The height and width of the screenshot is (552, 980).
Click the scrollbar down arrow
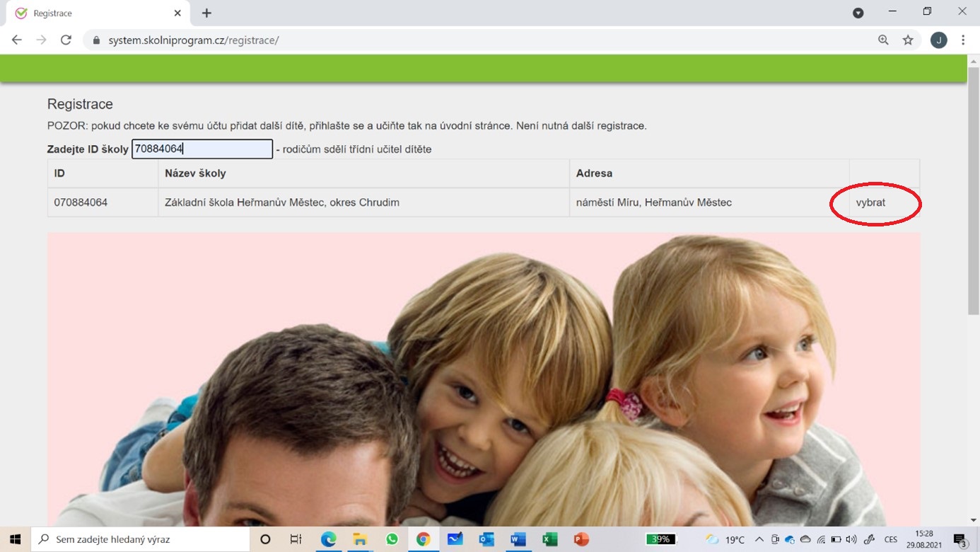tap(974, 520)
